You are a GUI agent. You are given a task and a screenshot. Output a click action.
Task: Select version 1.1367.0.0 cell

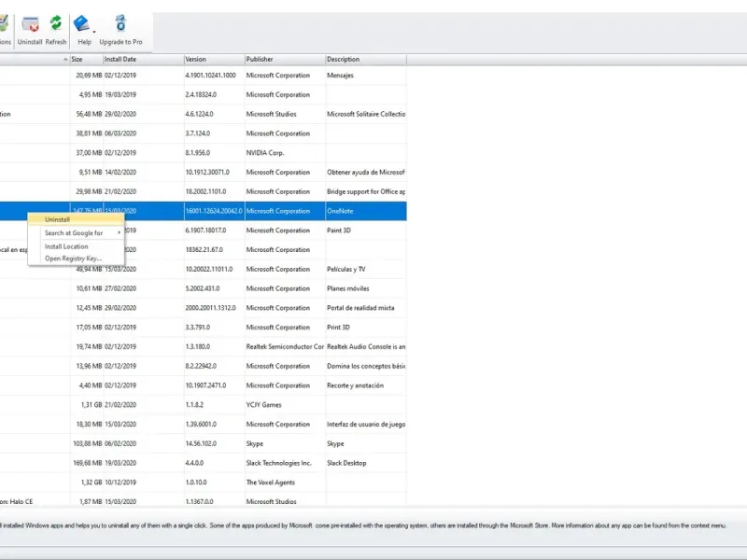point(200,502)
